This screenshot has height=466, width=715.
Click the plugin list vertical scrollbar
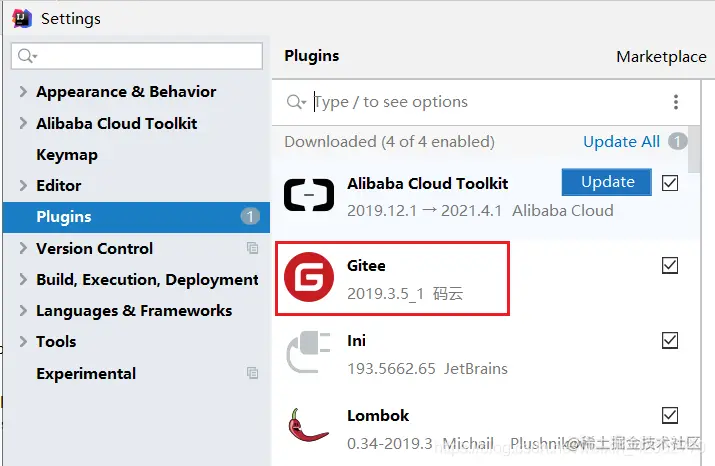(x=694, y=150)
